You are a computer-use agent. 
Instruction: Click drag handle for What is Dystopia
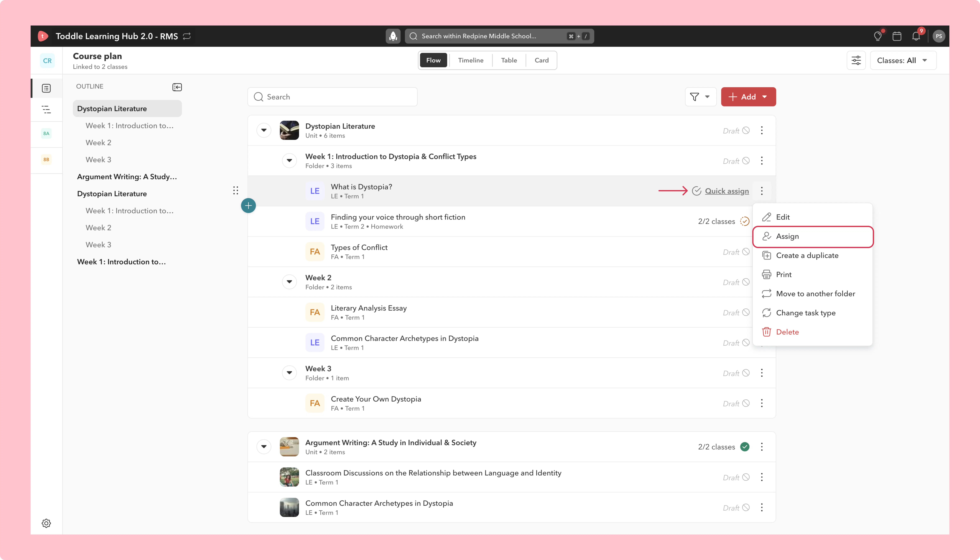coord(235,190)
